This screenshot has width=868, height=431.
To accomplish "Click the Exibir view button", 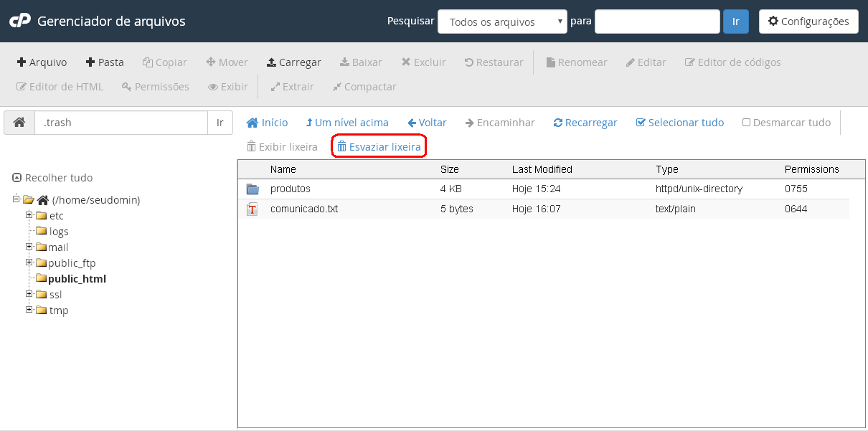I will click(228, 87).
